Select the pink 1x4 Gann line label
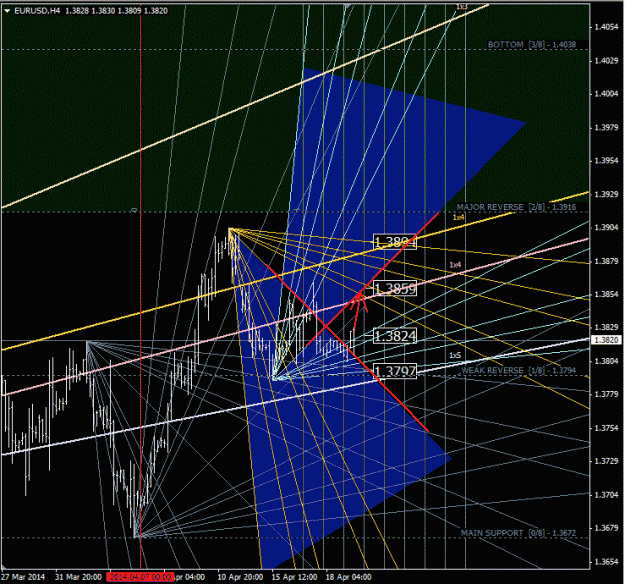 (x=455, y=265)
